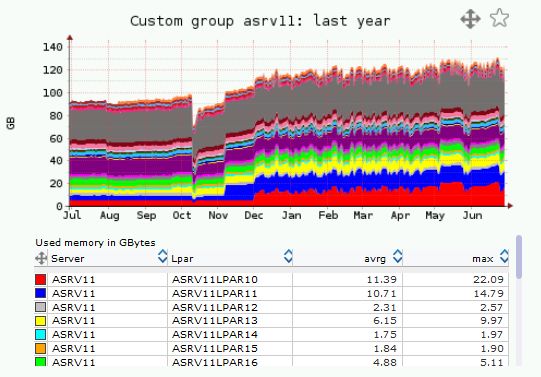Viewport: 541px width, 377px height.
Task: Click ASRV11 server in LPAR13 row
Action: pos(73,321)
